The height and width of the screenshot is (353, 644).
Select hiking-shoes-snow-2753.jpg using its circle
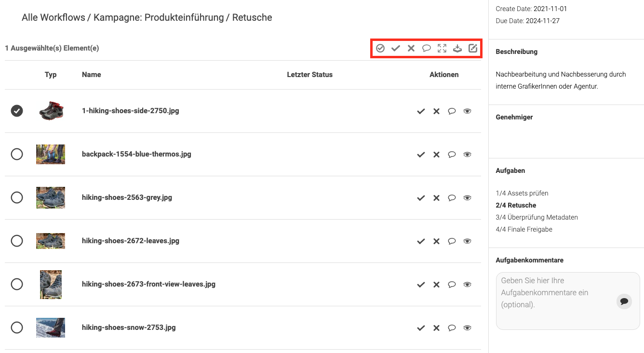tap(17, 327)
